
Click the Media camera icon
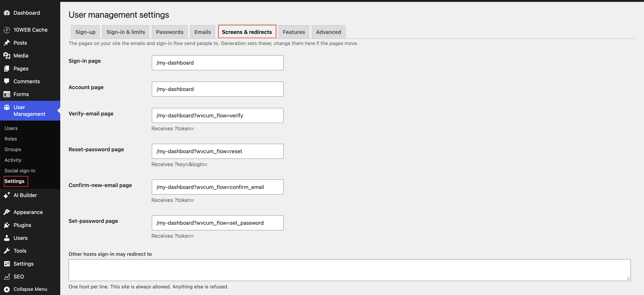[7, 56]
